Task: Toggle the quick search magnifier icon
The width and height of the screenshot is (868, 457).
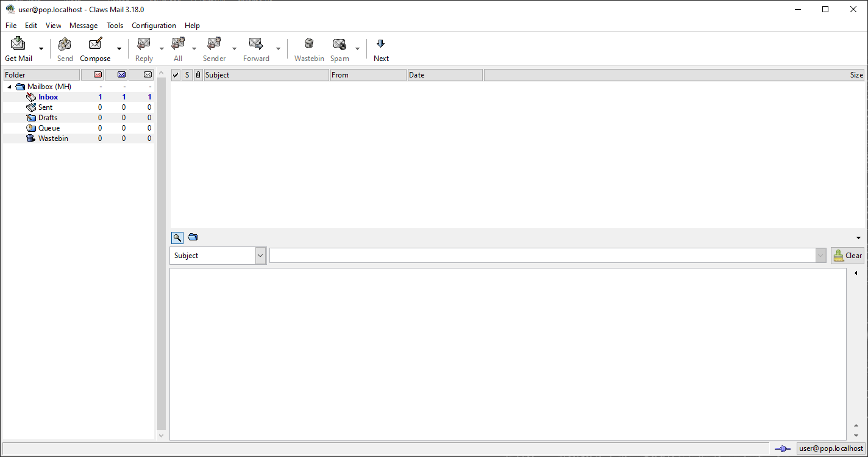Action: tap(177, 237)
